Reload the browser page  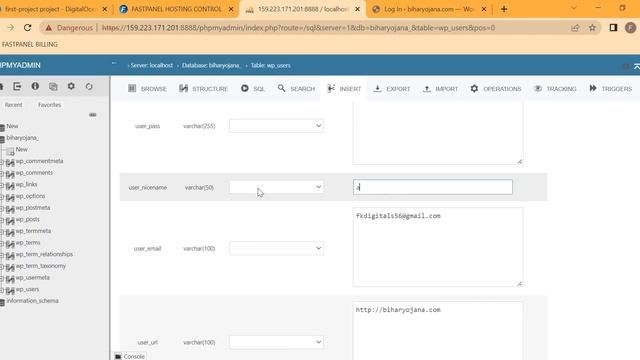(27, 28)
